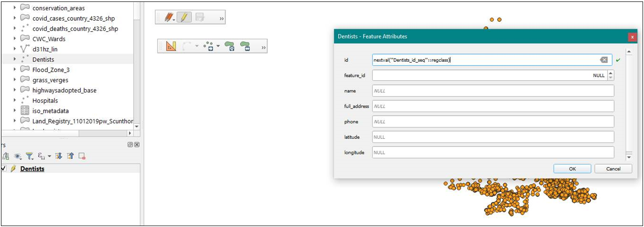Click the browser panel down scroll arrow
This screenshot has height=227, width=644.
pyautogui.click(x=137, y=126)
